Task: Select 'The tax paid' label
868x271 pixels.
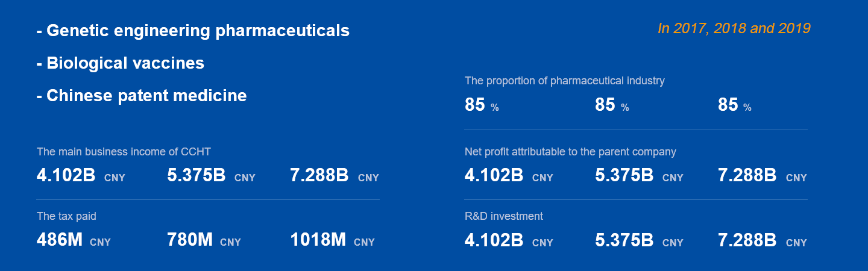Action: 66,216
